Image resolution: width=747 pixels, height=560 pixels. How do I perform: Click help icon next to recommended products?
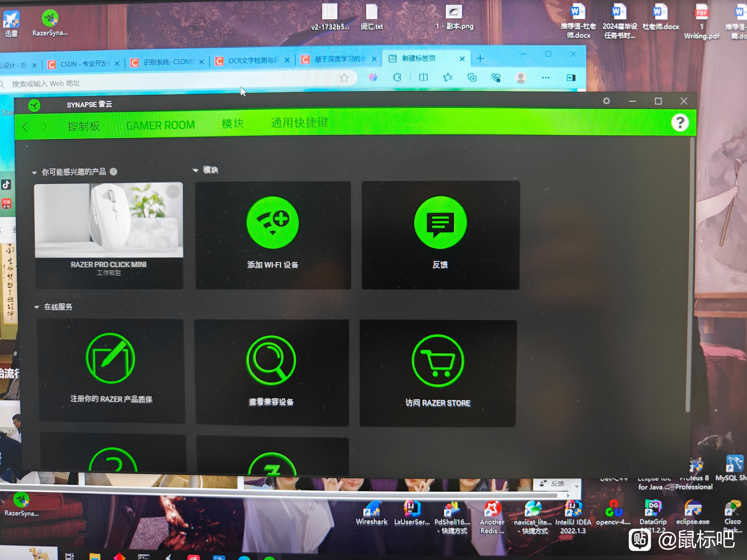click(x=113, y=172)
